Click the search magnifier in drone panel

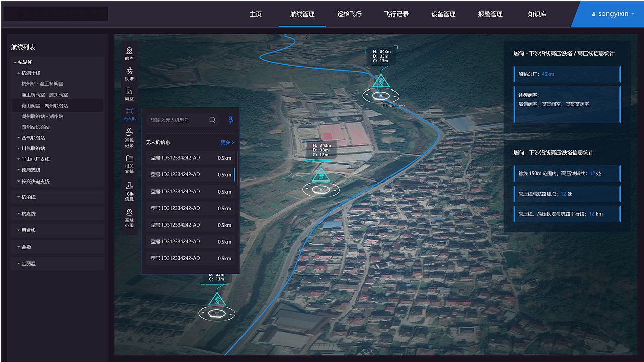(x=212, y=120)
